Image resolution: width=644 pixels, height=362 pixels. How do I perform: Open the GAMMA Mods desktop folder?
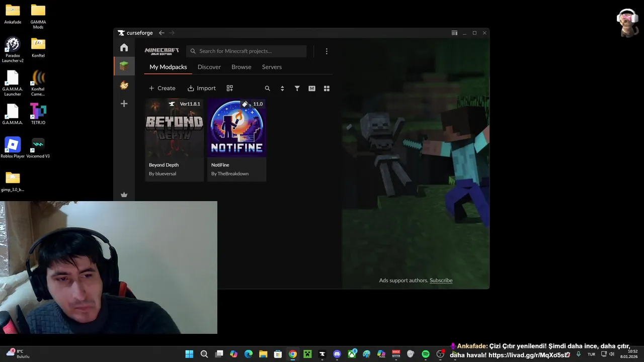38,16
